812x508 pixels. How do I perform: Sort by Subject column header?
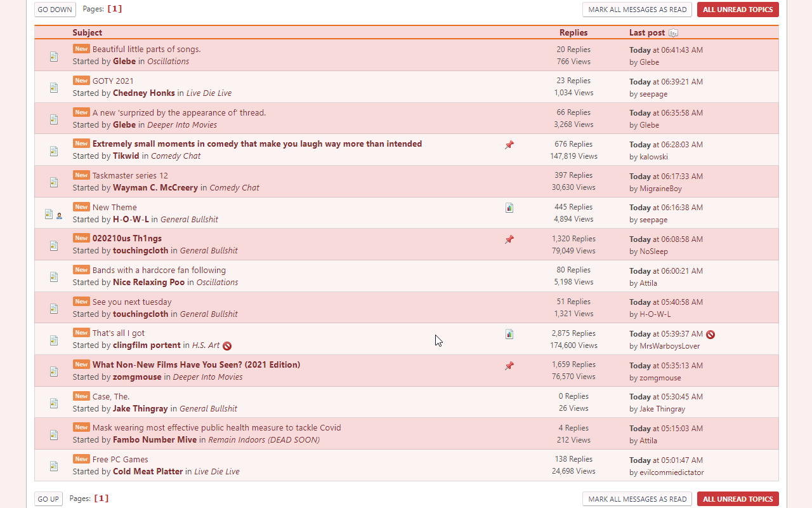coord(87,33)
